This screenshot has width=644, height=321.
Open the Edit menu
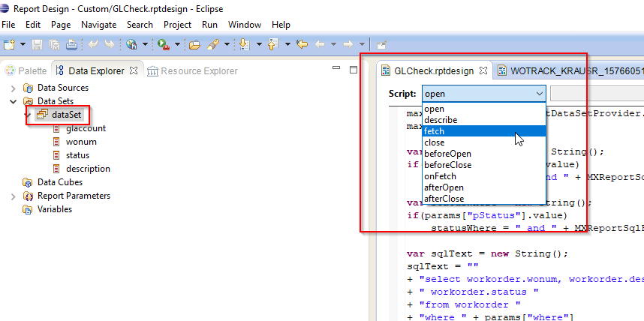click(x=33, y=25)
